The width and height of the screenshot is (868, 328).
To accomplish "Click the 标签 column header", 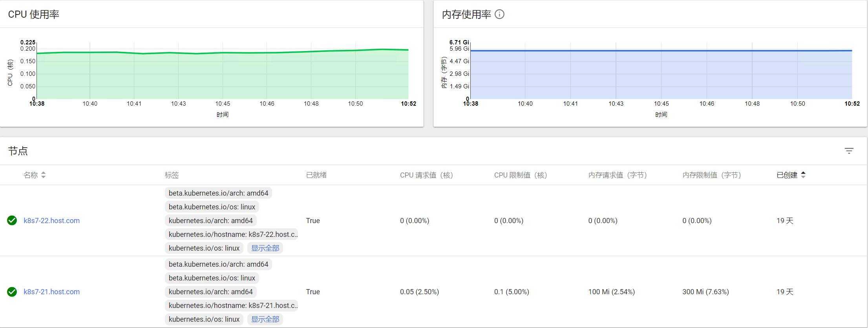I will (x=172, y=175).
